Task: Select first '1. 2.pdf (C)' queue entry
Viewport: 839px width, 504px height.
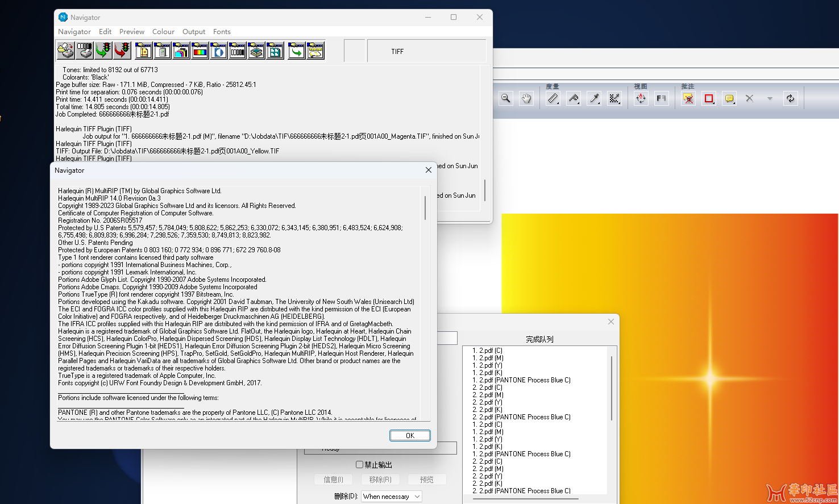Action: pos(488,351)
